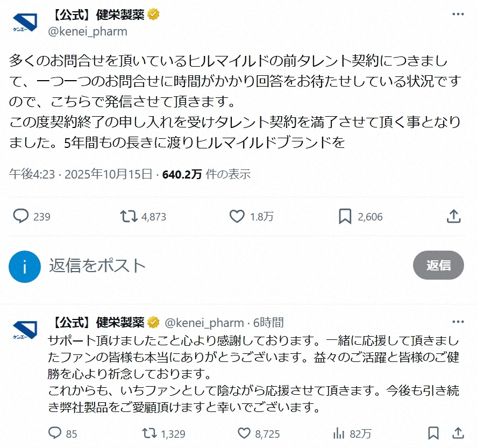The height and width of the screenshot is (448, 477).
Task: Click the 返信 reply button
Action: coord(438,265)
